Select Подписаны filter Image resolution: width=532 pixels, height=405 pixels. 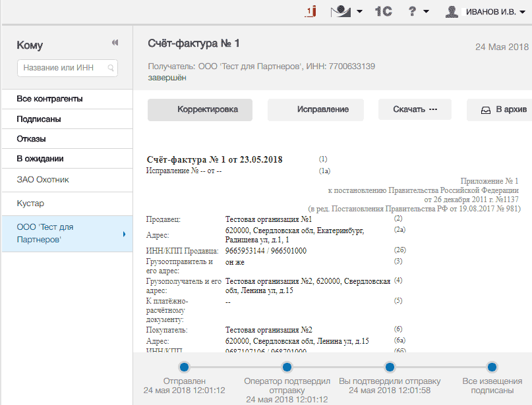pos(67,119)
